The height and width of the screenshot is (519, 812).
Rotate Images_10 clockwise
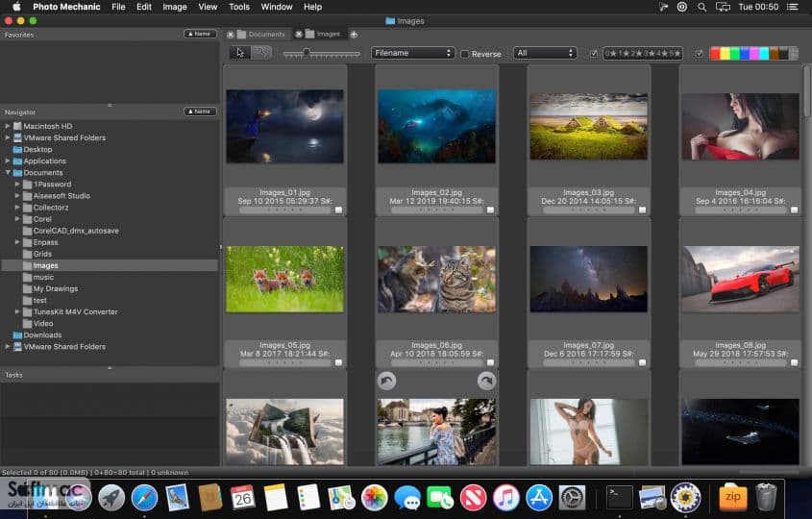point(486,382)
